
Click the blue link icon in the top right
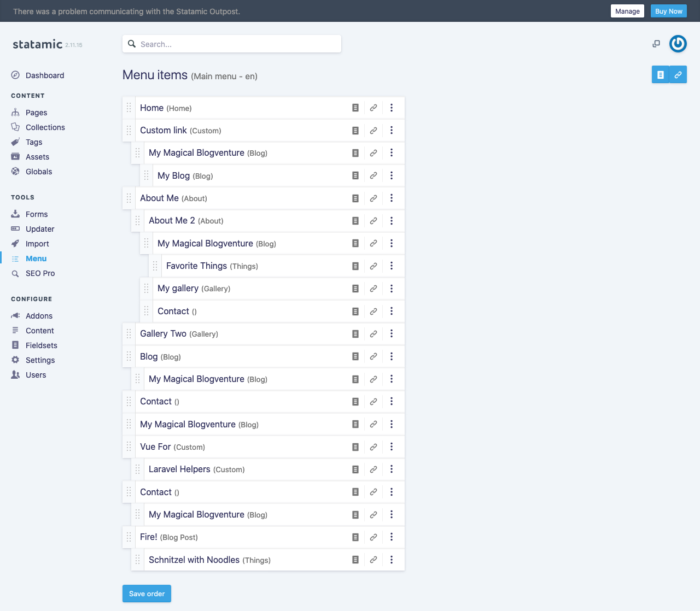(678, 74)
